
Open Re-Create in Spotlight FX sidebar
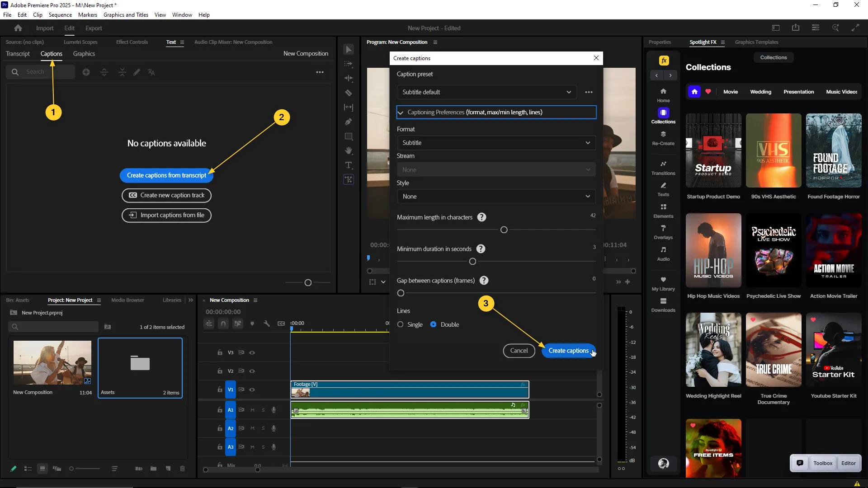[663, 137]
